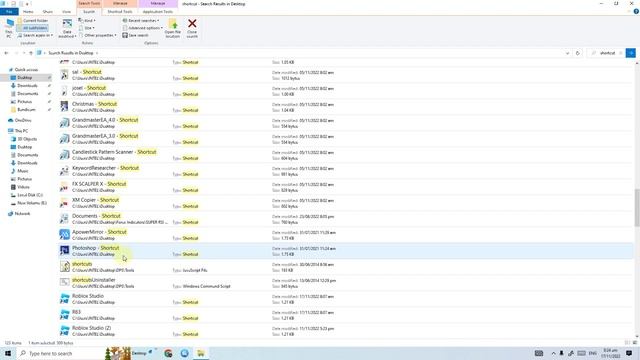Switch to the Share ribbon tab
640x360 pixels.
(x=48, y=12)
